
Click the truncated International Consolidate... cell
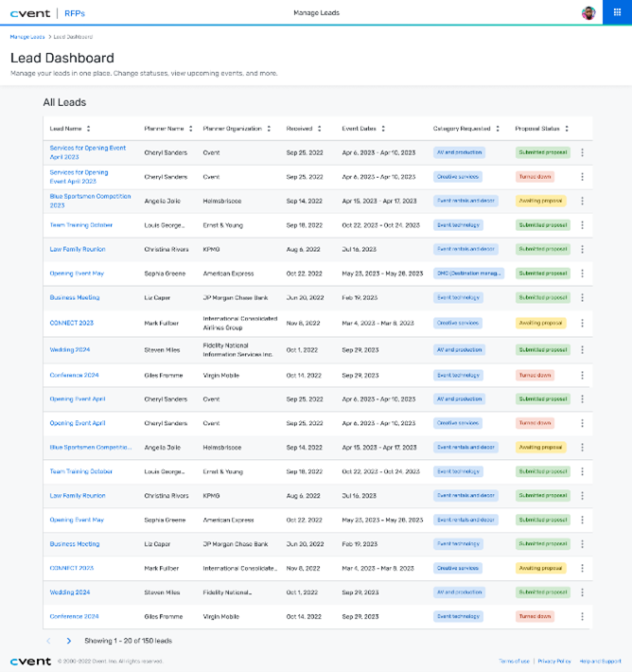[240, 568]
